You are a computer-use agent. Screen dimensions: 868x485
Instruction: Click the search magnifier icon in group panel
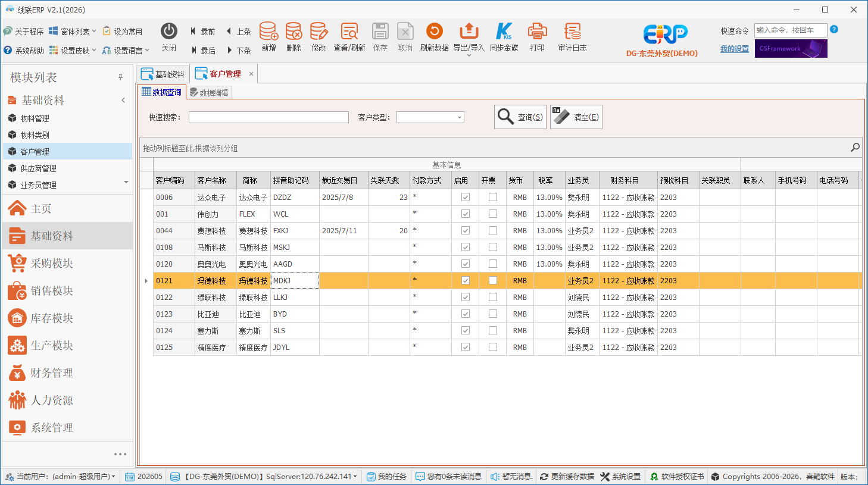[x=855, y=148]
